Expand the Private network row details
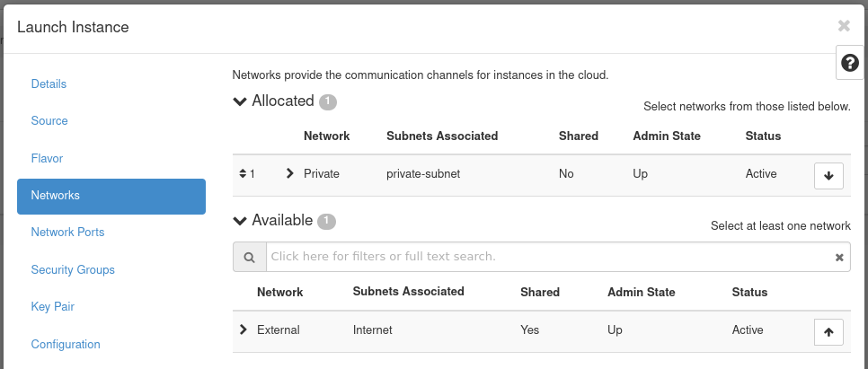The height and width of the screenshot is (369, 868). click(x=289, y=173)
